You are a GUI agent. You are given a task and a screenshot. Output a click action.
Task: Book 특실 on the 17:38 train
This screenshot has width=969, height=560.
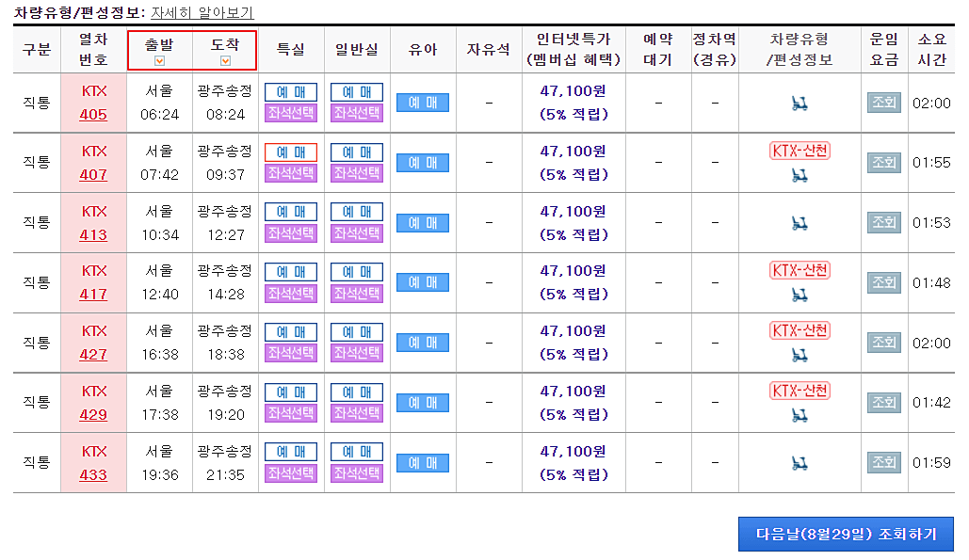pos(291,392)
